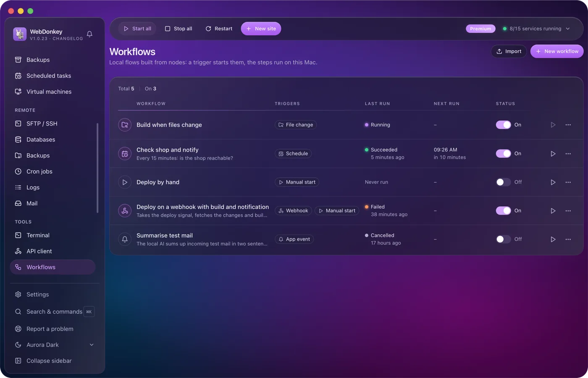Viewport: 588px width, 378px height.
Task: Restart services from the toolbar
Action: [x=219, y=29]
